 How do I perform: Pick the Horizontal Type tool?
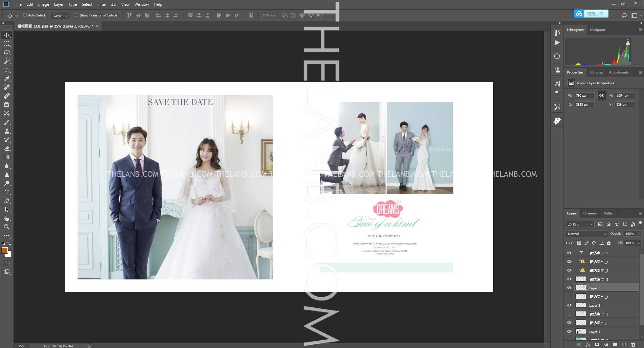click(x=7, y=192)
